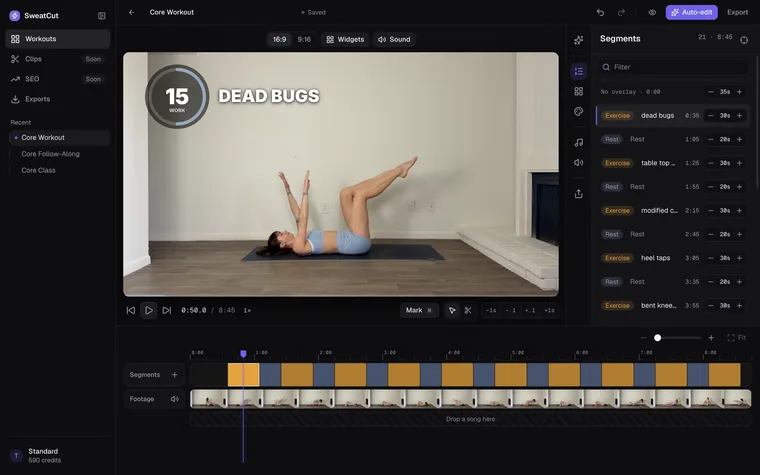Open the color palette style panel
Image resolution: width=760 pixels, height=475 pixels.
click(x=578, y=111)
